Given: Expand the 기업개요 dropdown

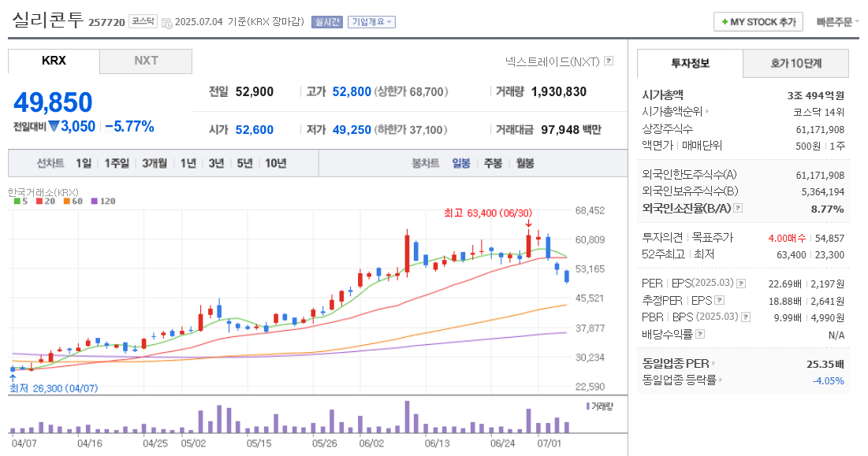Looking at the screenshot, I should tap(371, 21).
